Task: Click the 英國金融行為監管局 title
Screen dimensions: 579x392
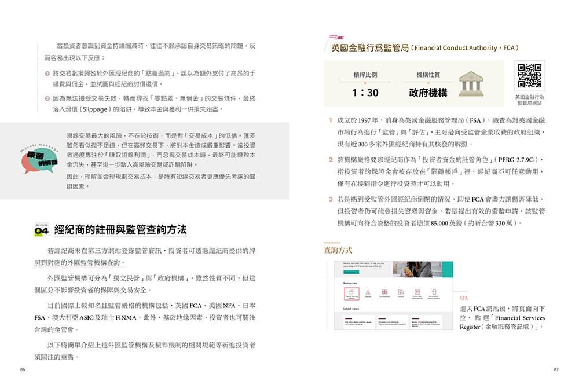Action: (x=370, y=48)
